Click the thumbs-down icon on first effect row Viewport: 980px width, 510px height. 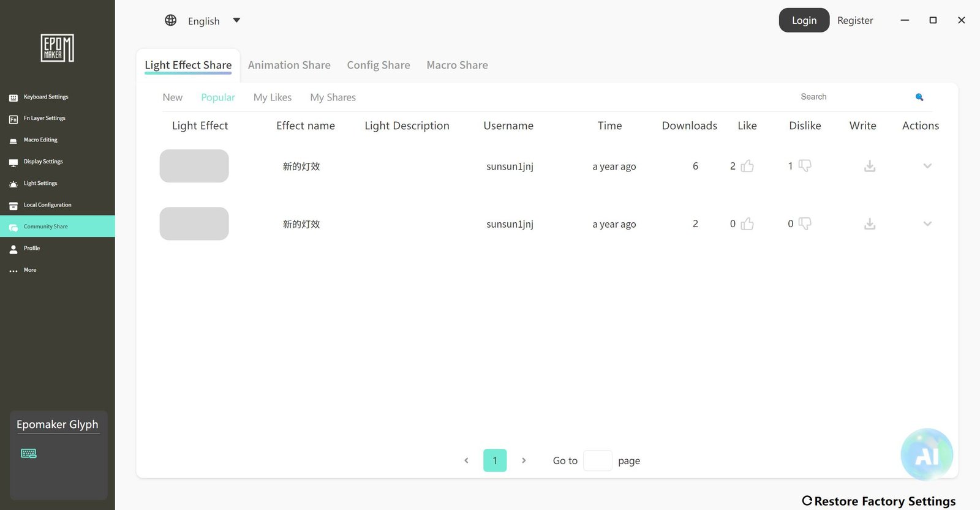pyautogui.click(x=805, y=166)
